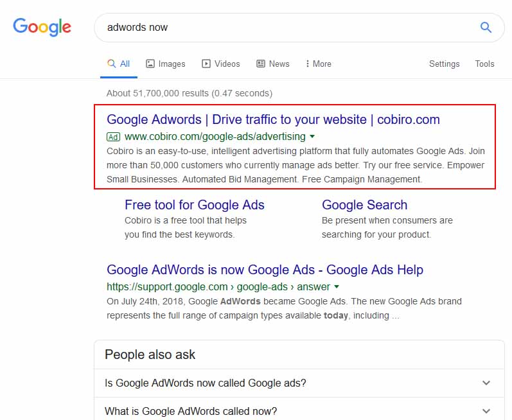The height and width of the screenshot is (420, 512).
Task: Click the Google logo
Action: pos(42,27)
